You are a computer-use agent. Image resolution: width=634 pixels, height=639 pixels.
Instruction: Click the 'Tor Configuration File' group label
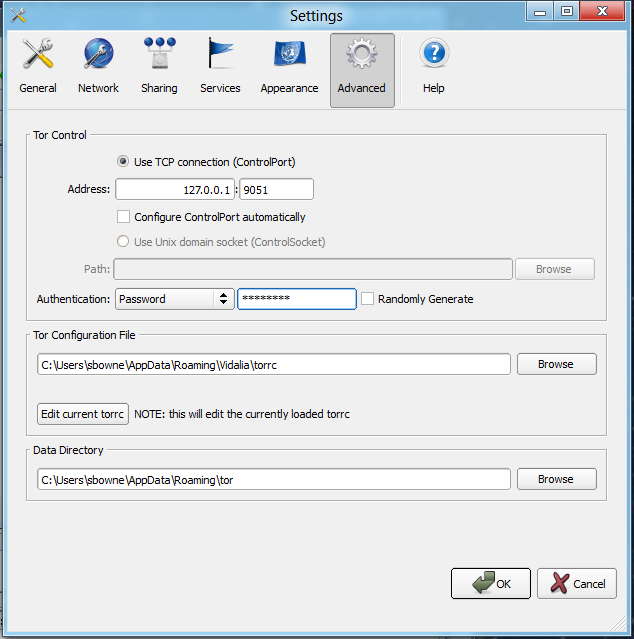pos(84,335)
